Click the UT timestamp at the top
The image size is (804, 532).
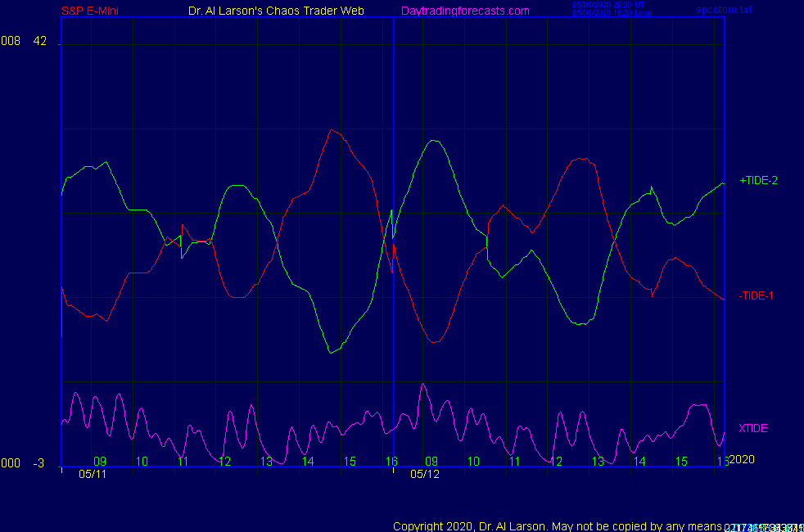click(608, 4)
